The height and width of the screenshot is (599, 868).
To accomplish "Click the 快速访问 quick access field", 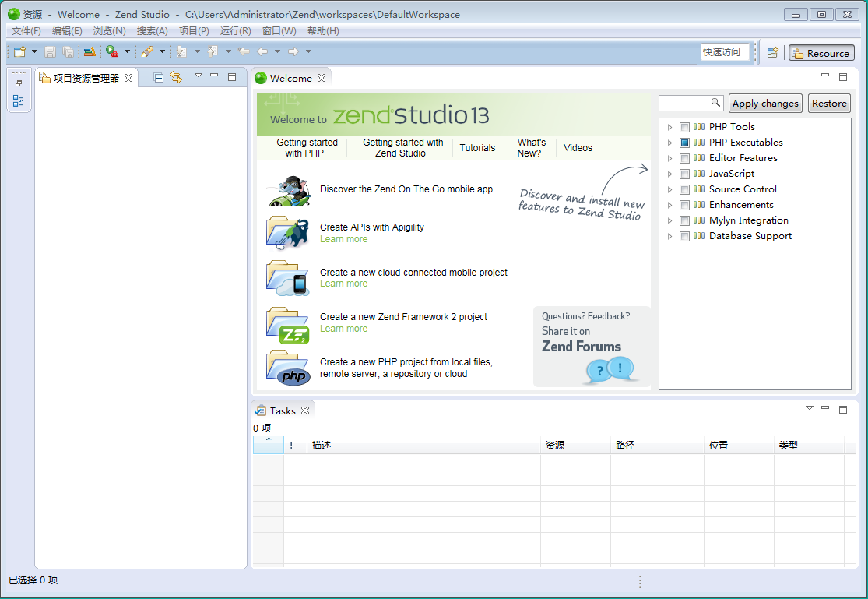I will (x=724, y=52).
